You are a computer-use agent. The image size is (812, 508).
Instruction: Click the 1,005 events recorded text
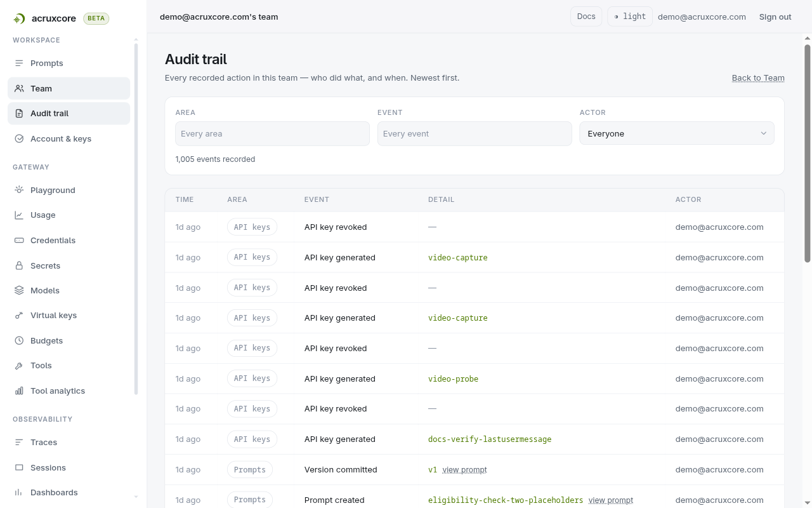[215, 159]
